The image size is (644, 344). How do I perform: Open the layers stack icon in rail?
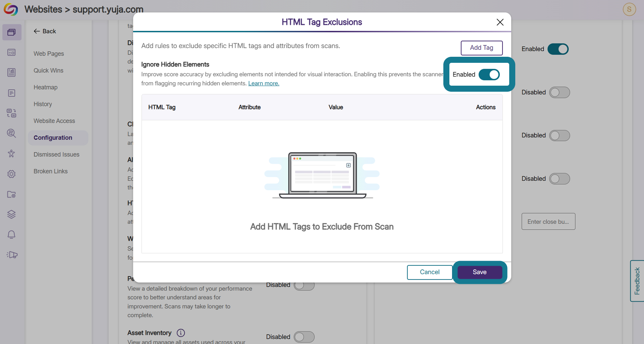(x=11, y=214)
